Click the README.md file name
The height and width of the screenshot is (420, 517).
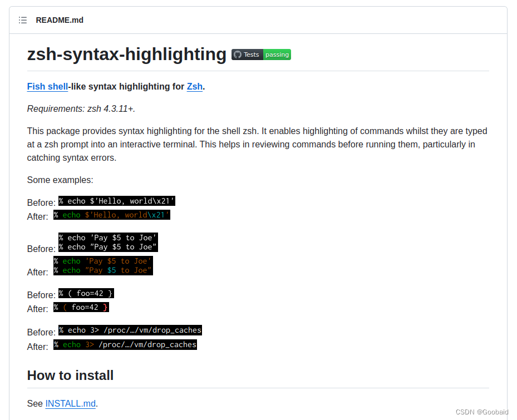pos(60,20)
